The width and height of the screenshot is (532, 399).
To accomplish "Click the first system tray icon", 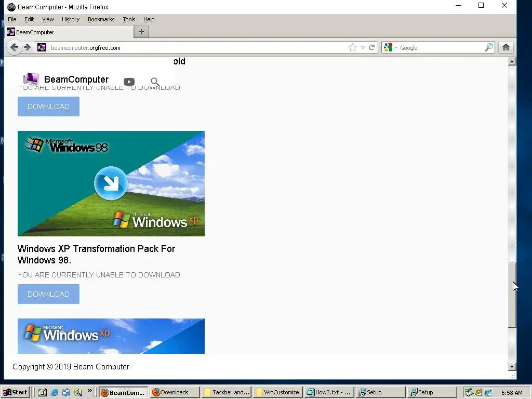I will [469, 392].
